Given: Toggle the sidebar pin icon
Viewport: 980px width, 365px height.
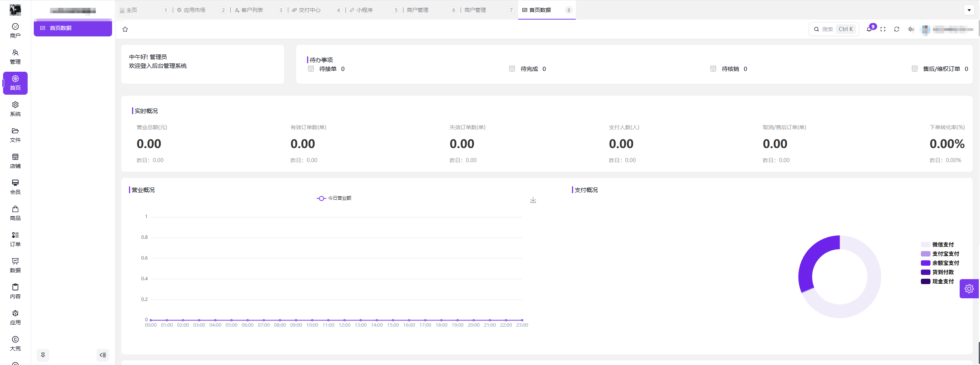Looking at the screenshot, I should [x=43, y=355].
